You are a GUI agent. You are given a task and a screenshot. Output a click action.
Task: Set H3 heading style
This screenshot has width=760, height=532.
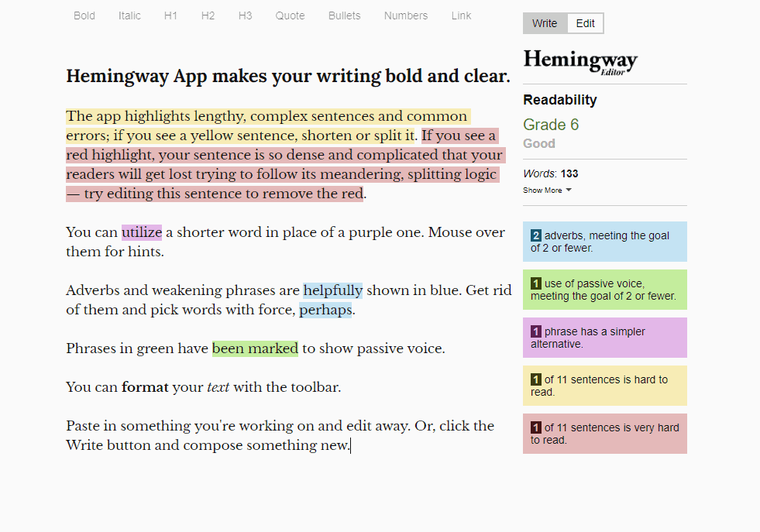point(246,15)
